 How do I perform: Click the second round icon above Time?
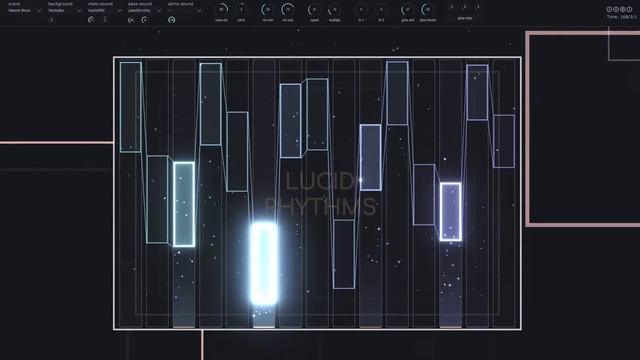tap(616, 9)
